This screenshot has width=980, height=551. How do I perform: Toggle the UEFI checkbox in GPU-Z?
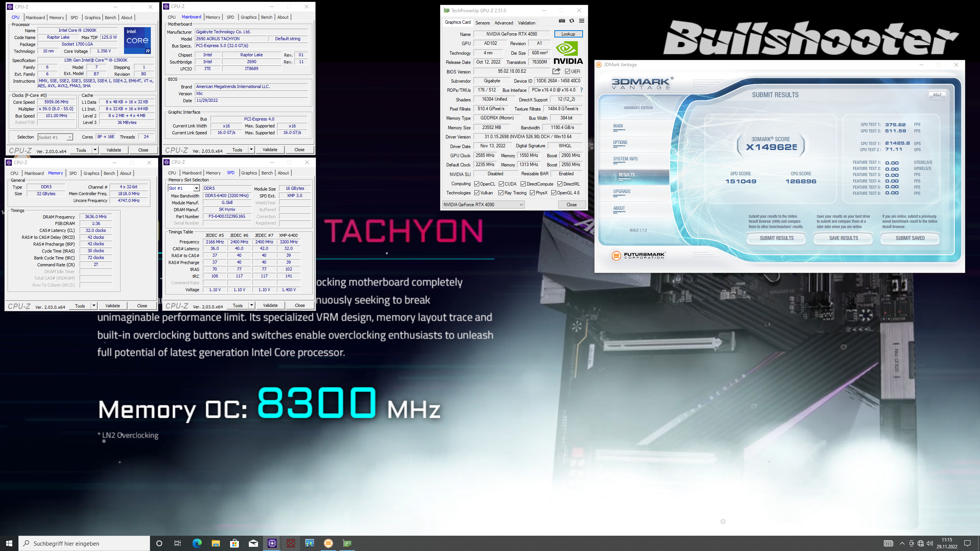click(x=567, y=71)
